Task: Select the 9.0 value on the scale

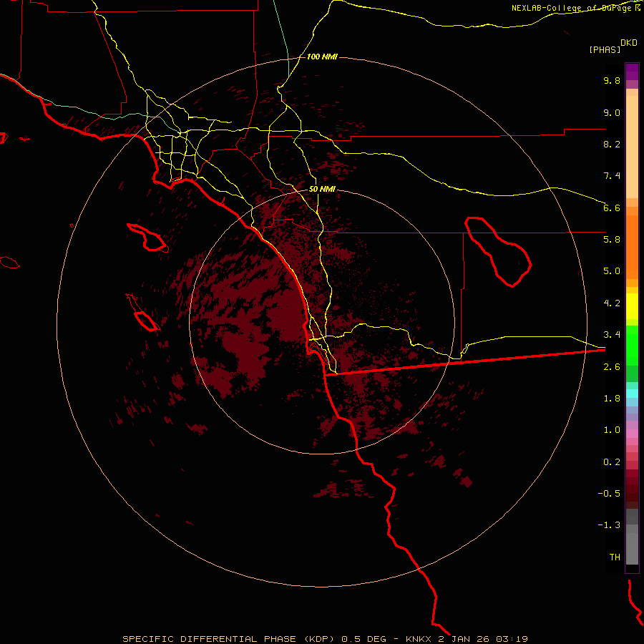Action: 612,112
